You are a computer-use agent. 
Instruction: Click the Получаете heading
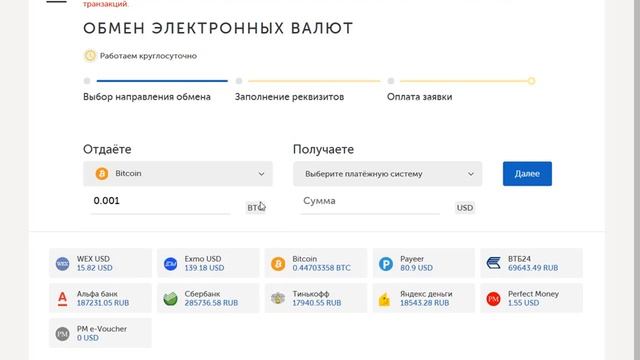coord(323,149)
